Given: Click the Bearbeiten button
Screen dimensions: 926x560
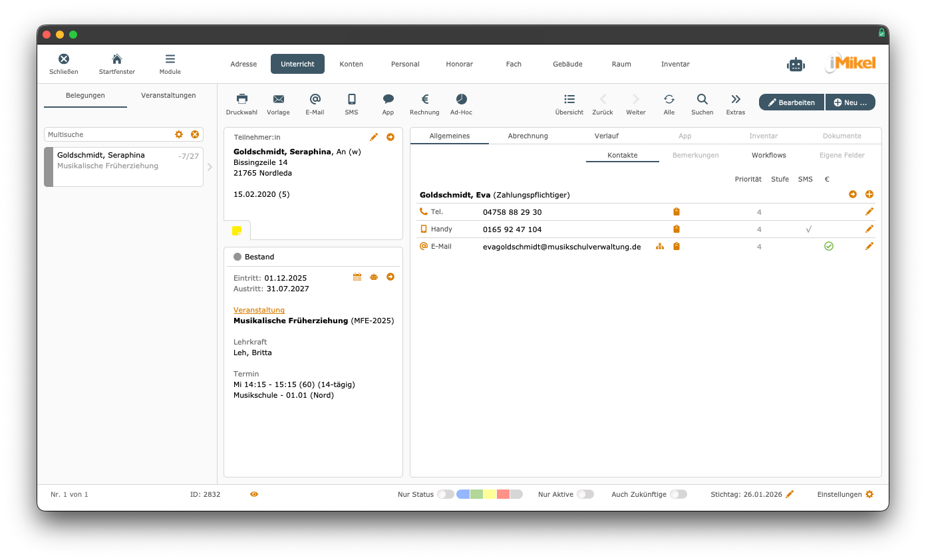Looking at the screenshot, I should [x=791, y=102].
